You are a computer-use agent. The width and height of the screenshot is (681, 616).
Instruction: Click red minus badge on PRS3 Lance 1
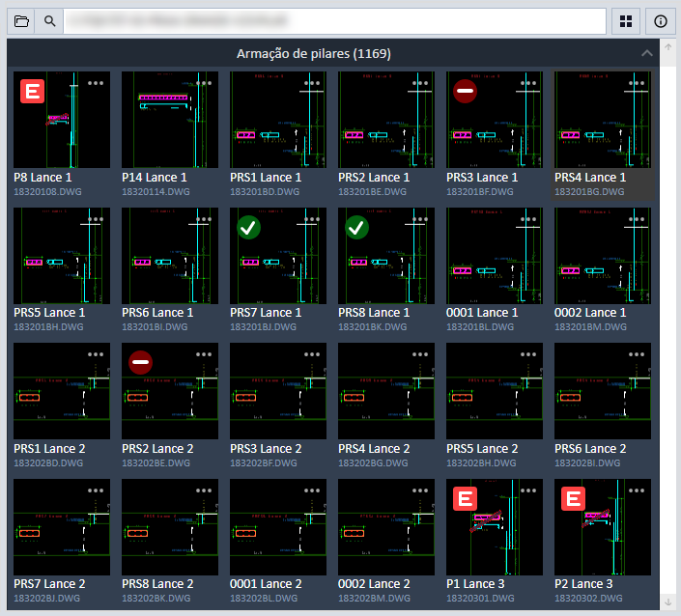click(x=466, y=92)
